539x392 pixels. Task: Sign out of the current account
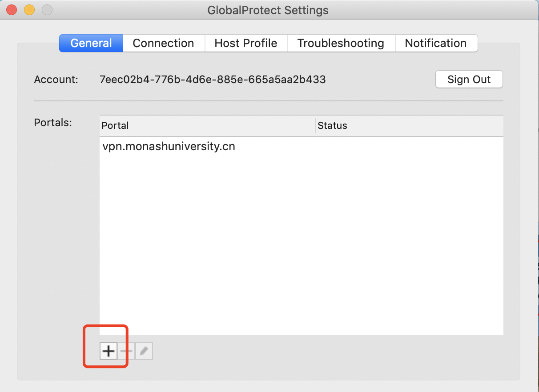coord(469,79)
